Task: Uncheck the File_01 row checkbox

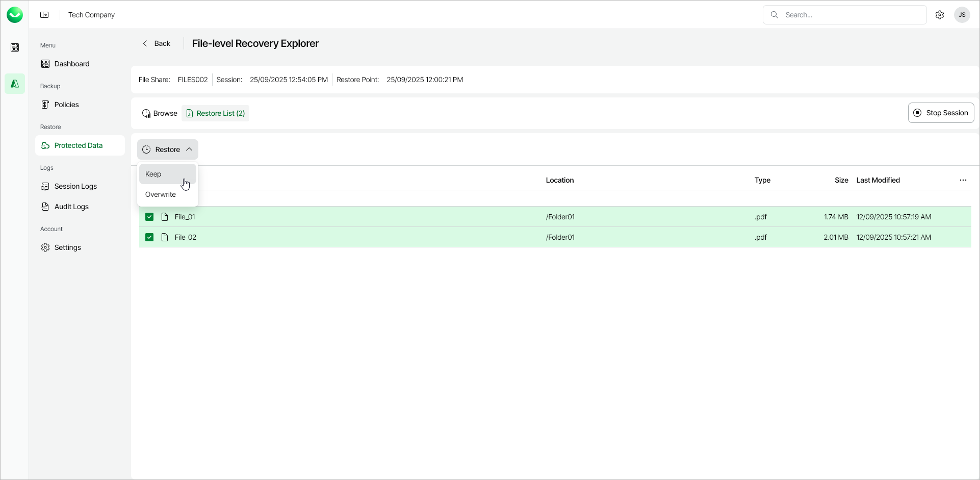Action: click(x=149, y=216)
